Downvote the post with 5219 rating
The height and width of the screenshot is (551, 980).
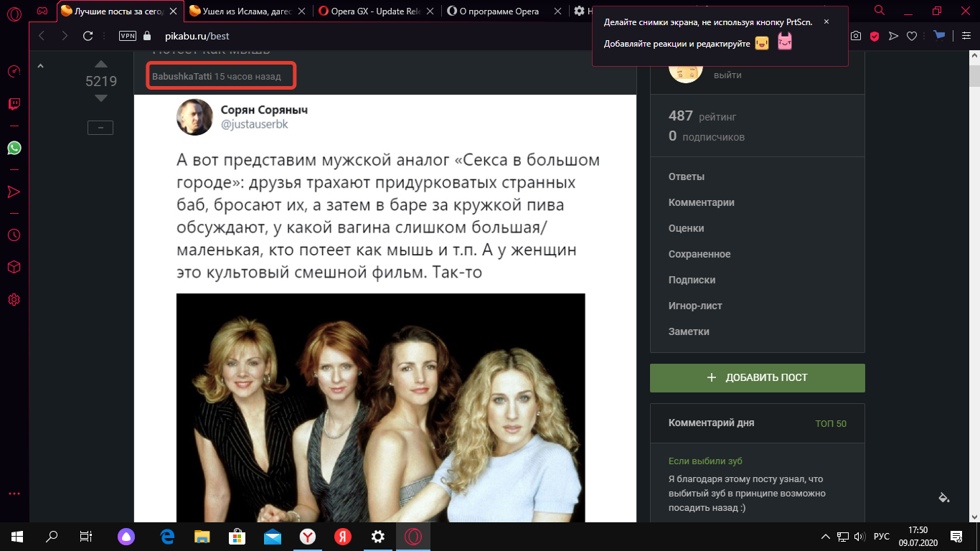(101, 98)
